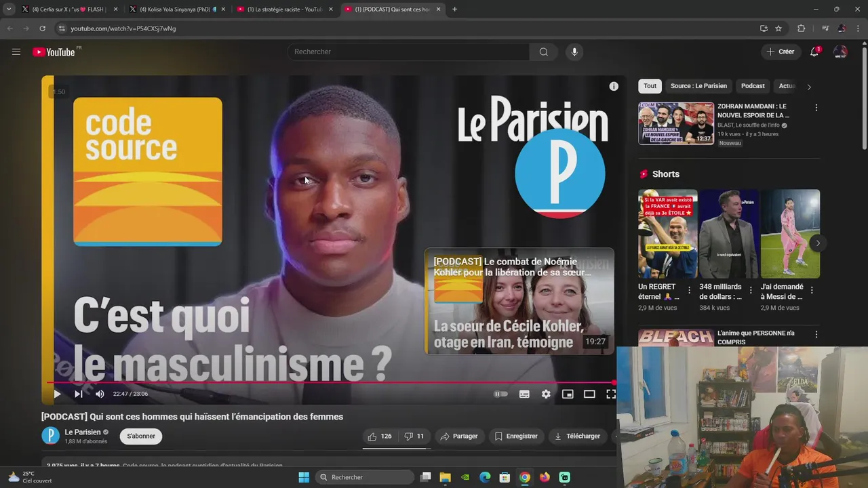
Task: Open options for the Zohran Mamdani video
Action: coord(816,108)
